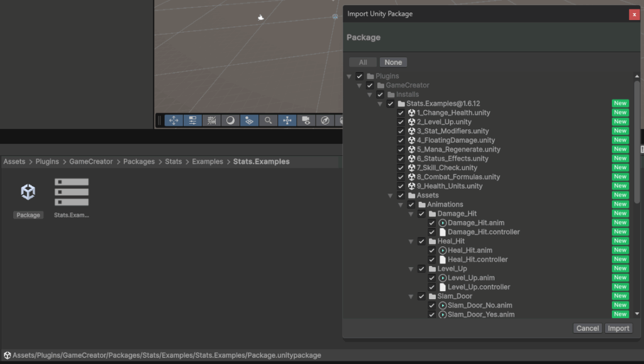Click the animation clip icon of Damage_Hit.anim

(x=442, y=223)
